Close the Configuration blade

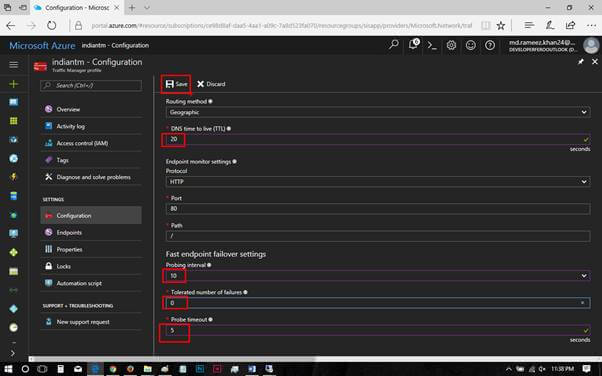click(595, 61)
